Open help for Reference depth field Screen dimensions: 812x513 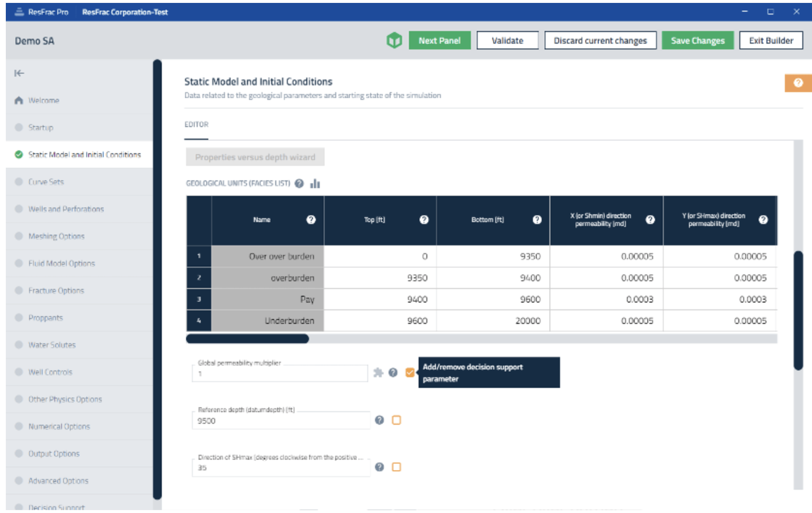coord(379,420)
